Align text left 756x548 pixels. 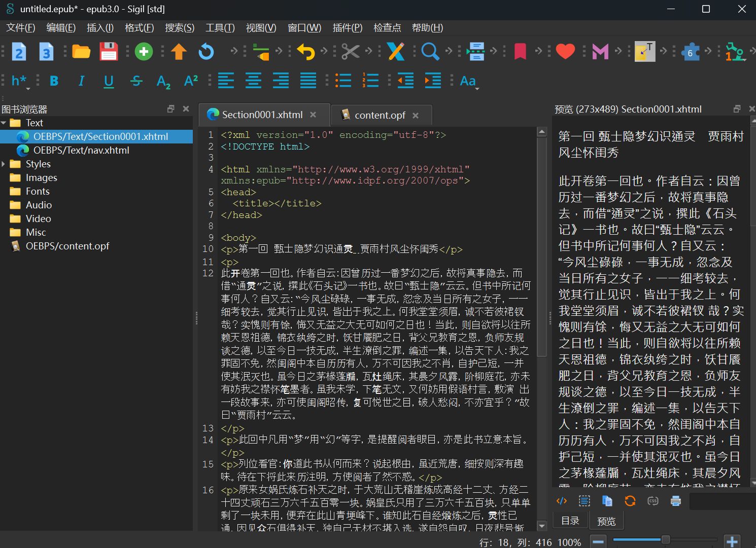[226, 81]
